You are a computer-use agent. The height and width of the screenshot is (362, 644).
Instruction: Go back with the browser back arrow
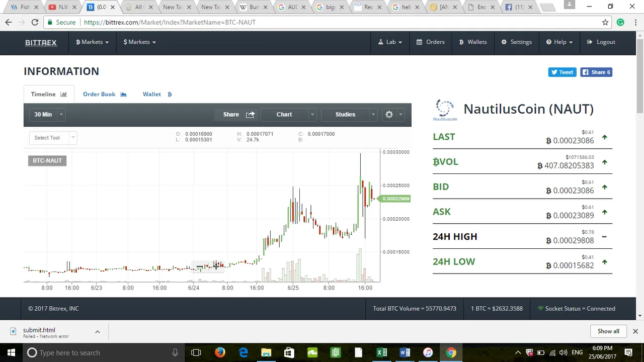tap(9, 22)
